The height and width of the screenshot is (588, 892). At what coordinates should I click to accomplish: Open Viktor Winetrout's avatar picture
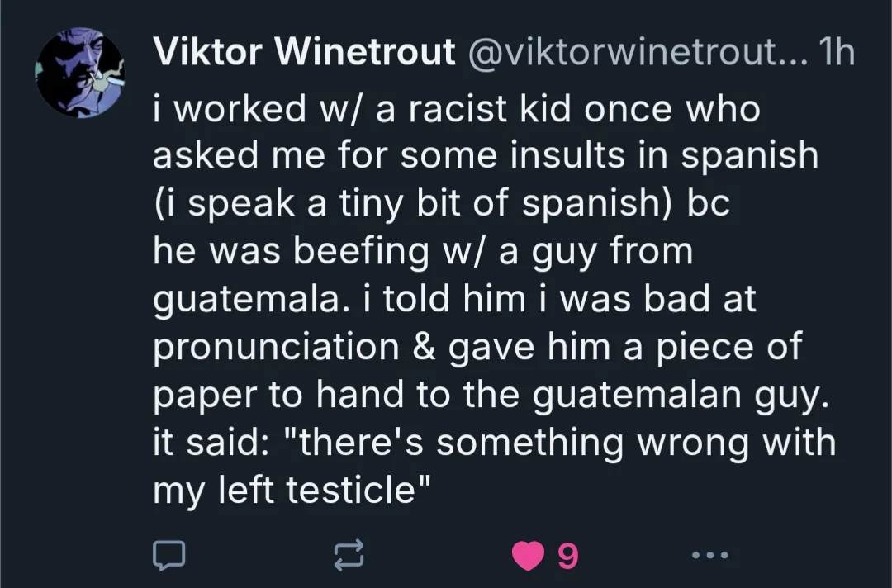[x=79, y=73]
